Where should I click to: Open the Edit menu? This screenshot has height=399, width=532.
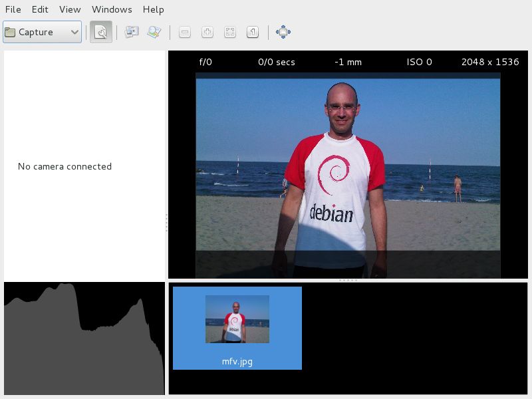coord(40,9)
